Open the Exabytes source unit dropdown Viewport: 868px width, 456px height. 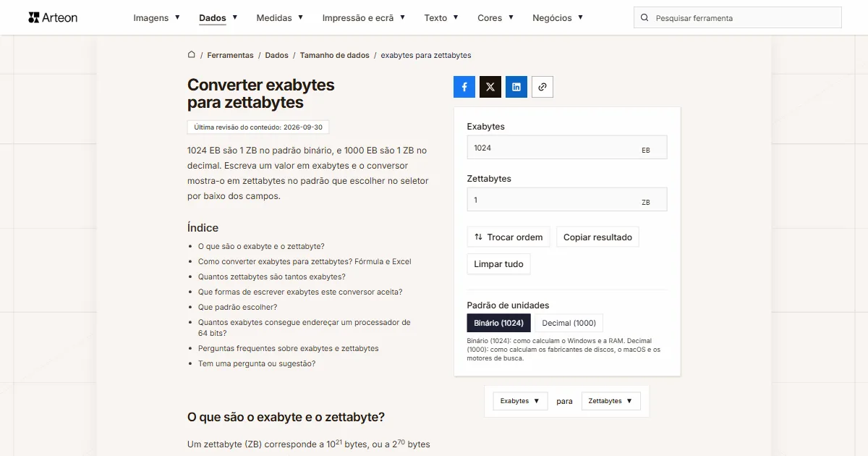[x=520, y=401]
